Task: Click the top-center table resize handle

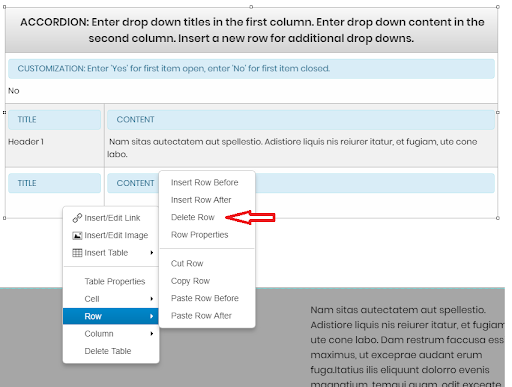Action: (251, 7)
